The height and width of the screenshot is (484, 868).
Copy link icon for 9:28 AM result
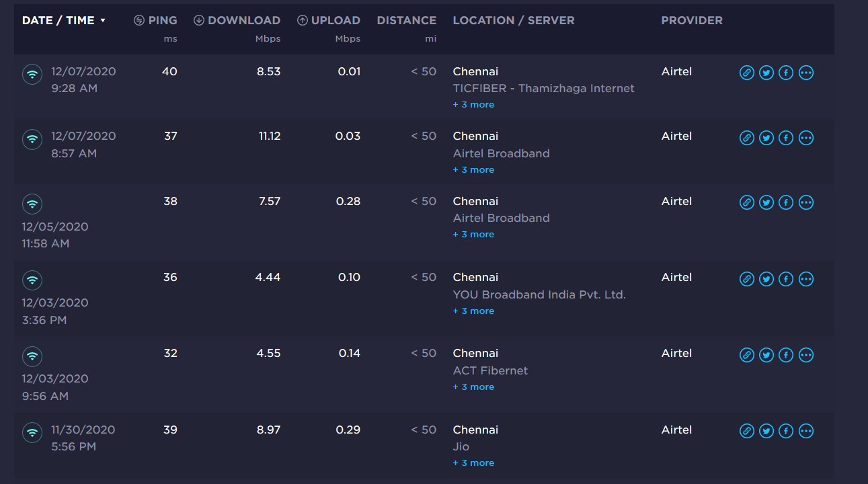click(746, 73)
